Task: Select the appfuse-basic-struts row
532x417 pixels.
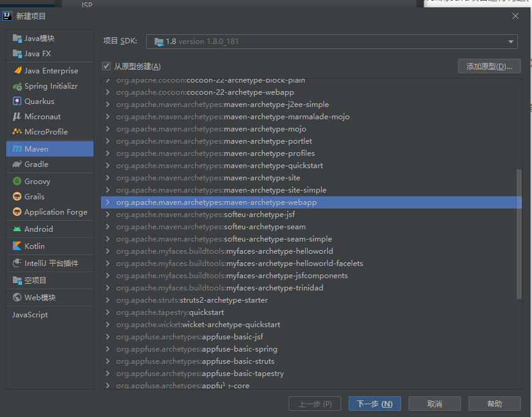Action: pos(311,361)
